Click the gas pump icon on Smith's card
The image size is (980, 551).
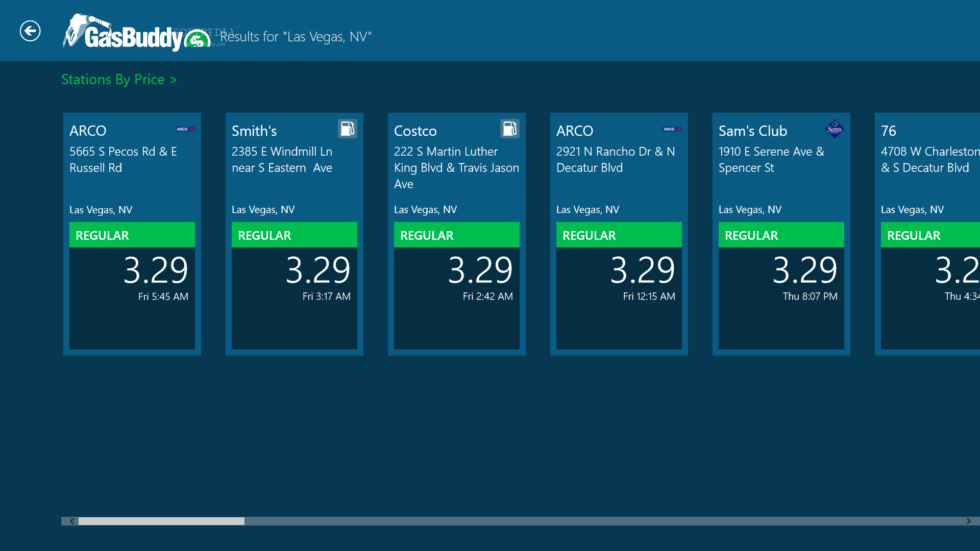pos(348,129)
